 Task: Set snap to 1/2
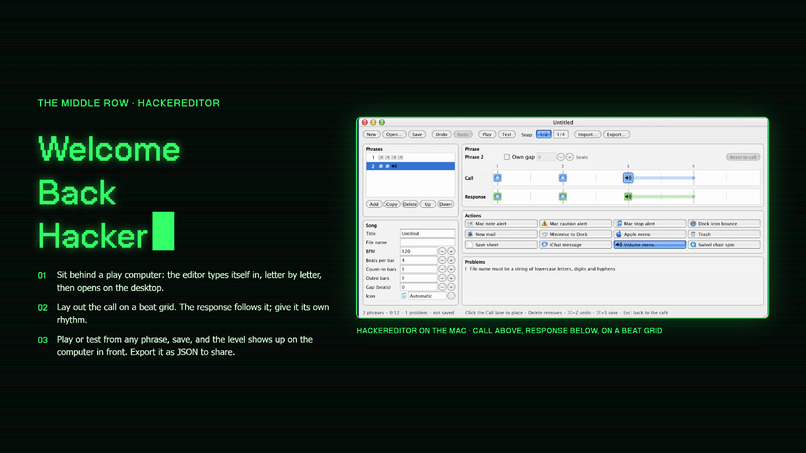[x=543, y=134]
